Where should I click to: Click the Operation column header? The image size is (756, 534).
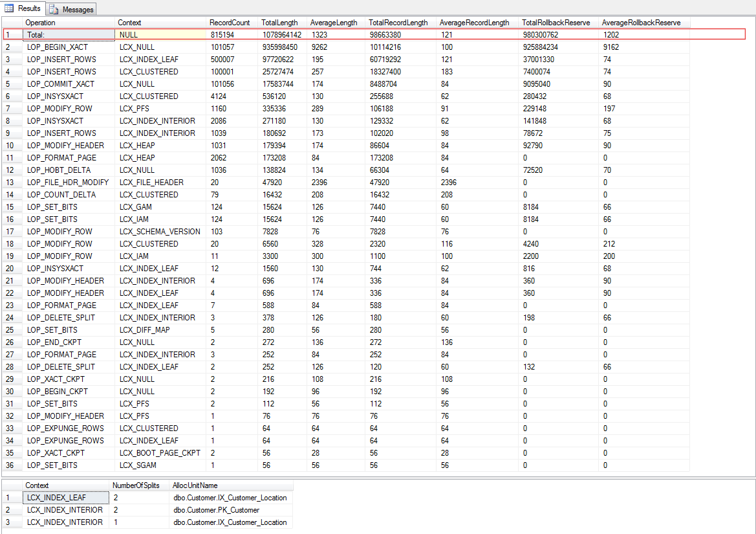40,22
